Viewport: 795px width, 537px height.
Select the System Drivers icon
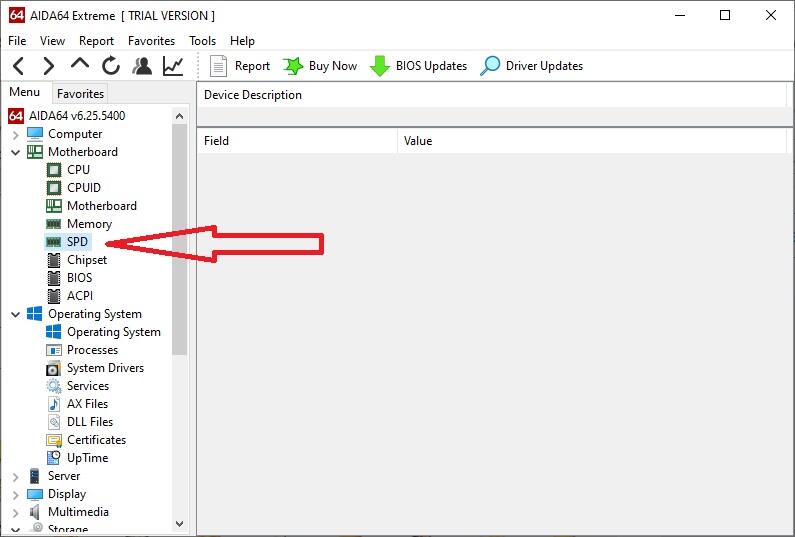click(x=54, y=368)
